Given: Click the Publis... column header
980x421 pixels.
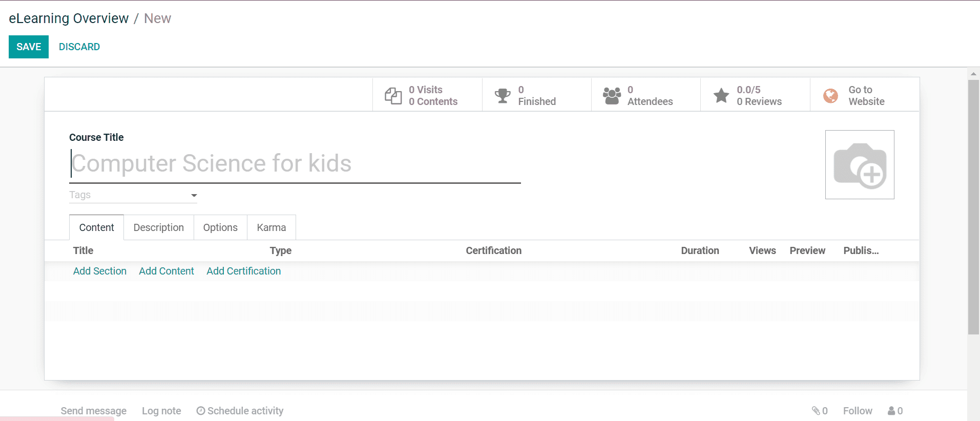Looking at the screenshot, I should (861, 250).
